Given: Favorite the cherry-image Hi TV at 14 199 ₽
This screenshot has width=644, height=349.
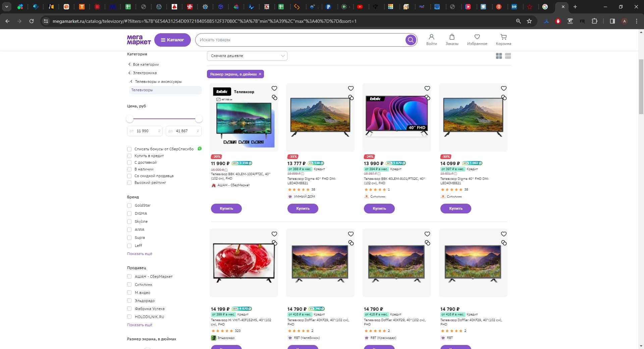Looking at the screenshot, I should point(274,234).
